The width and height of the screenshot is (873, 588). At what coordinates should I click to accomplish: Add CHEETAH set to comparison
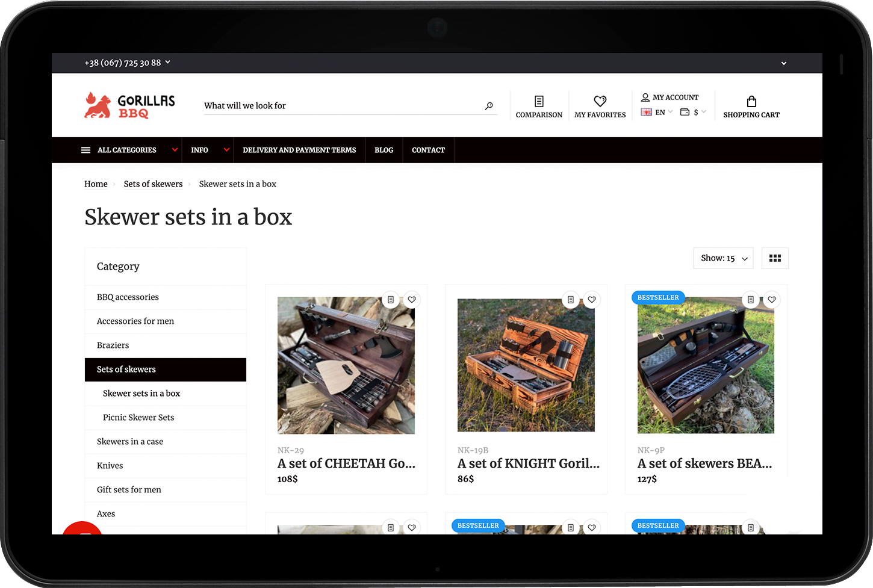point(391,300)
